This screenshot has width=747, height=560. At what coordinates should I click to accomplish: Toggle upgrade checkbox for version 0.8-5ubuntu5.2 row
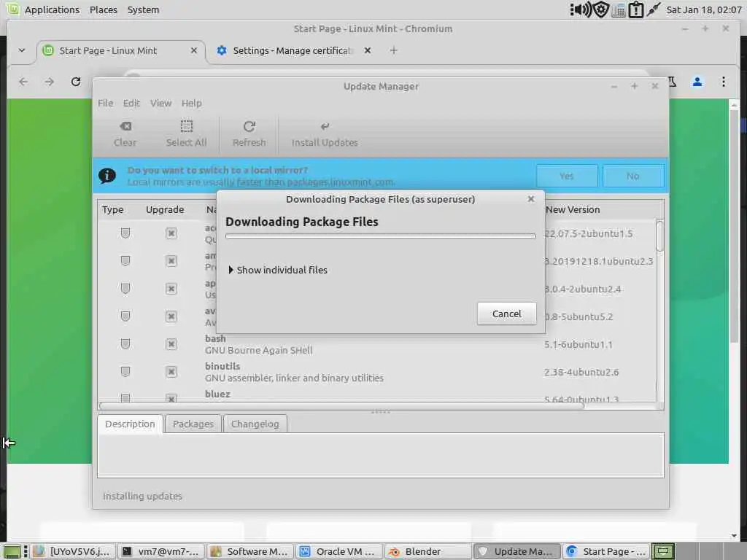click(x=171, y=316)
